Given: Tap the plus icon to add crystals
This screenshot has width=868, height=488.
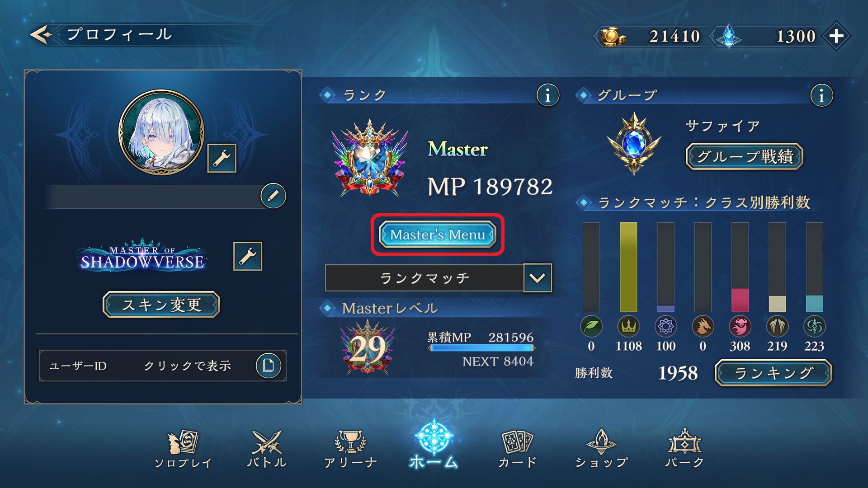Looking at the screenshot, I should (x=836, y=36).
